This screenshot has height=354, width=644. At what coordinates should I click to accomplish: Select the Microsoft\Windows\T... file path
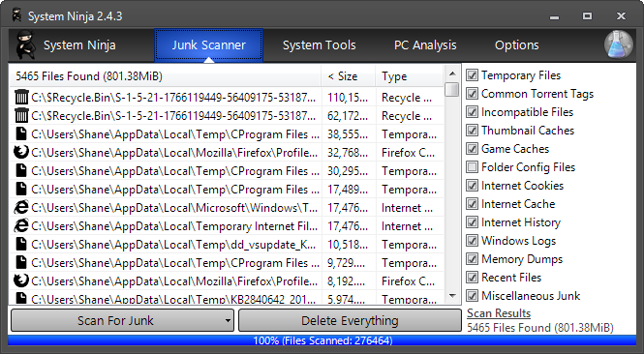click(x=174, y=208)
